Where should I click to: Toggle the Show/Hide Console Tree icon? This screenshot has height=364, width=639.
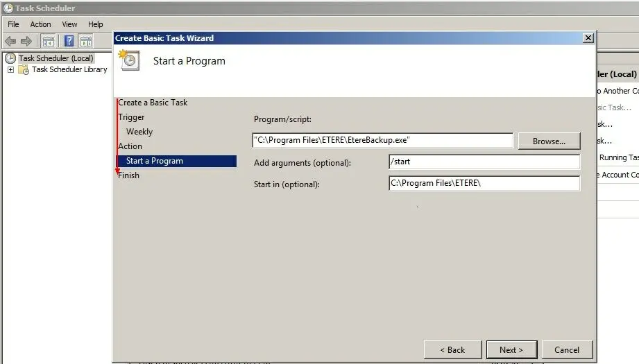pyautogui.click(x=49, y=41)
